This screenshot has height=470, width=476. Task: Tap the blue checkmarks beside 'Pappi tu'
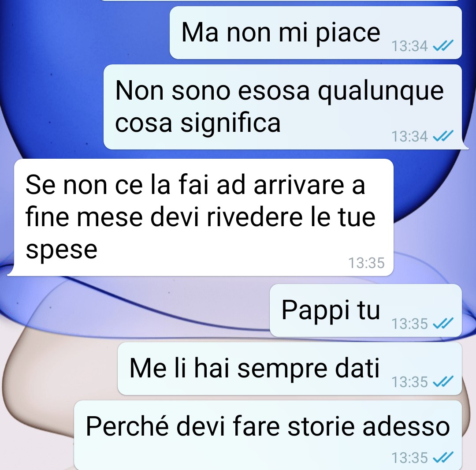point(443,323)
